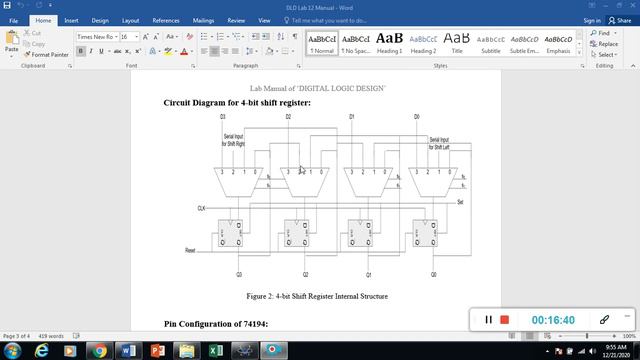Viewport: 640px width, 360px height.
Task: Adjust the zoom slider handle in status bar
Action: (587, 336)
